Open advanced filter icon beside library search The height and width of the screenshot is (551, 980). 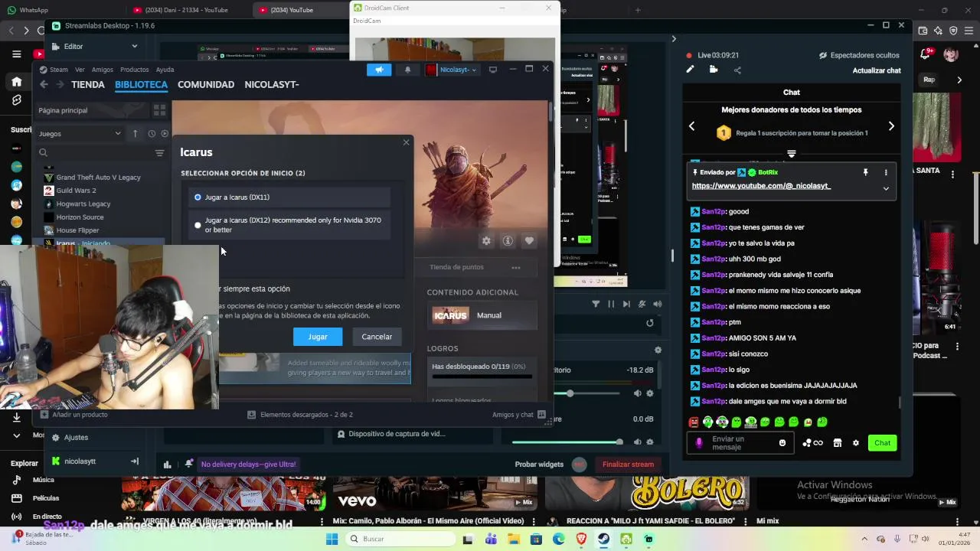tap(159, 153)
